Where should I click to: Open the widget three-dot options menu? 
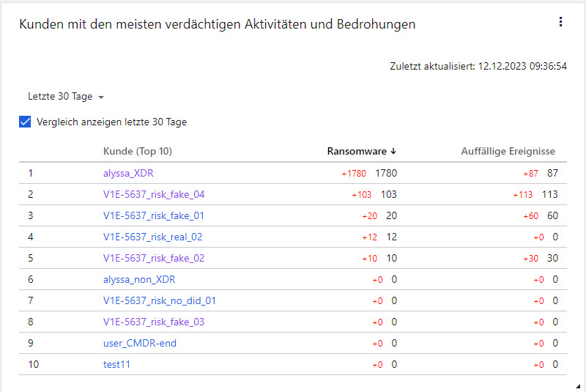pyautogui.click(x=560, y=22)
